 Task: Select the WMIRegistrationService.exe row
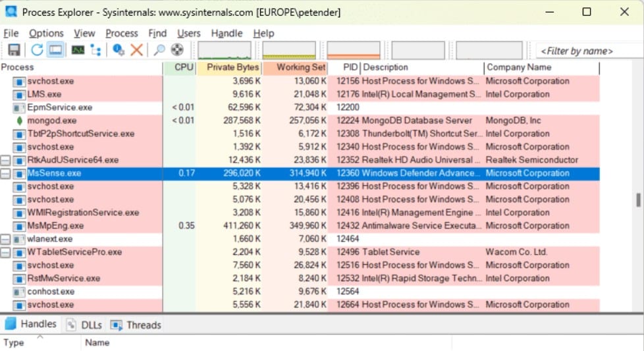[x=300, y=213]
